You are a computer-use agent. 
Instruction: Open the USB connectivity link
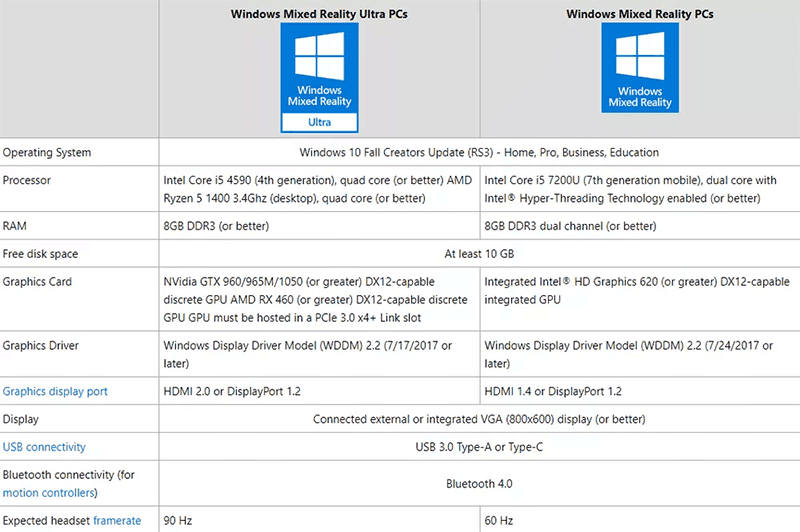(44, 447)
